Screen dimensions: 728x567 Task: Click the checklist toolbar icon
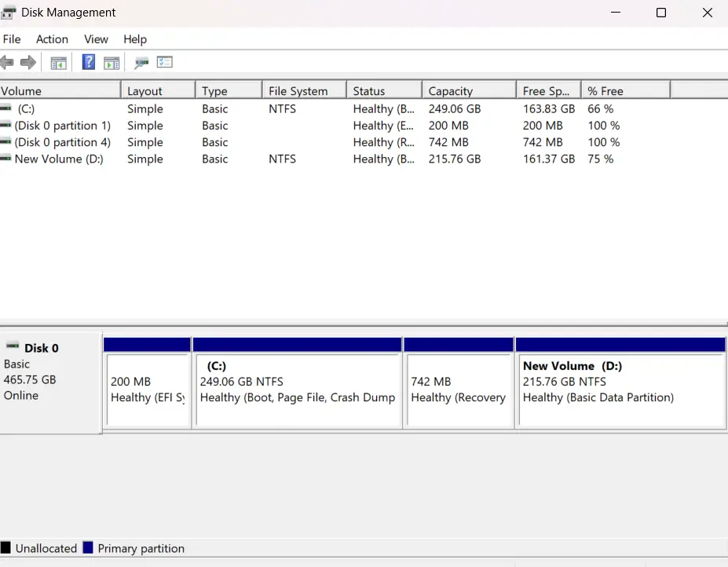click(164, 62)
